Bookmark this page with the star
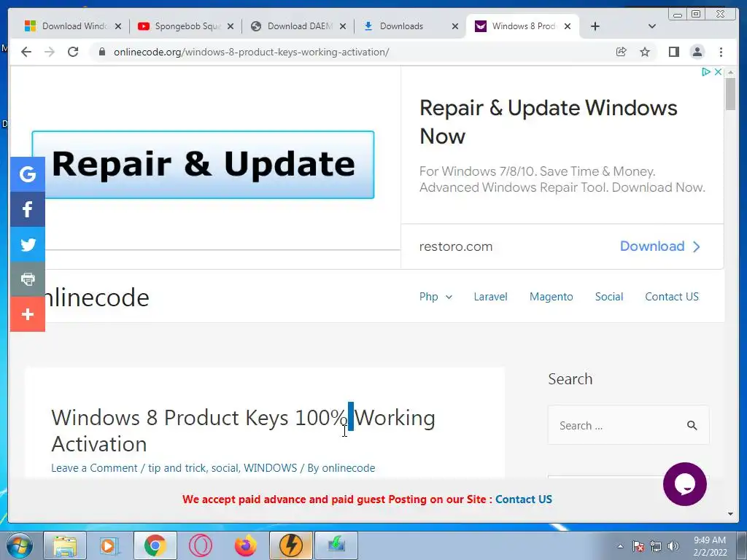Viewport: 747px width, 560px height. (645, 52)
